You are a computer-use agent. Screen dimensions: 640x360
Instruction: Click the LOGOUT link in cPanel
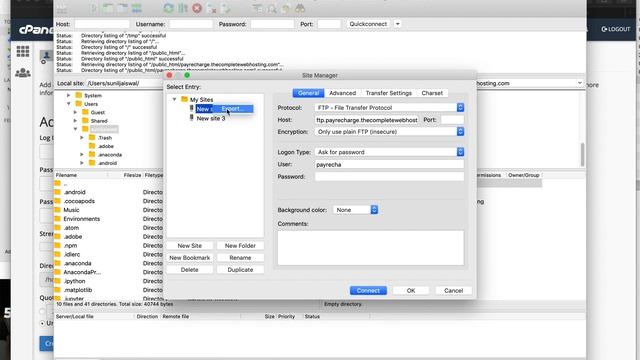[x=616, y=29]
